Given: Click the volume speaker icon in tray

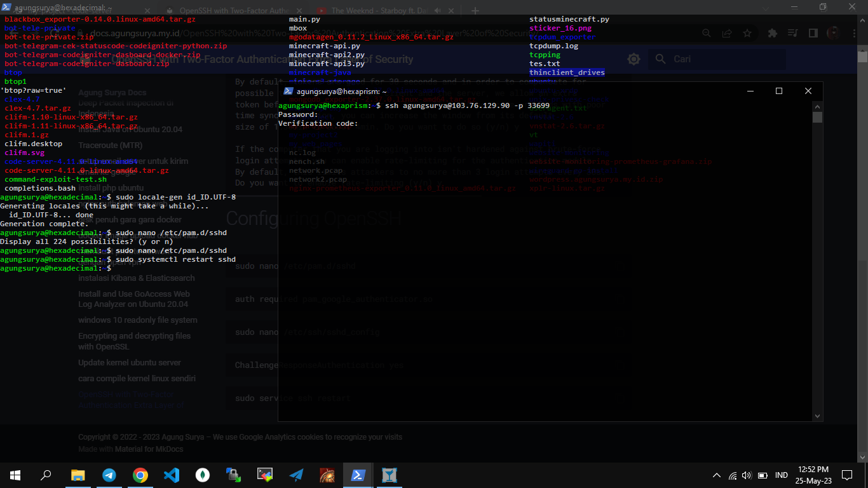Looking at the screenshot, I should coord(747,475).
